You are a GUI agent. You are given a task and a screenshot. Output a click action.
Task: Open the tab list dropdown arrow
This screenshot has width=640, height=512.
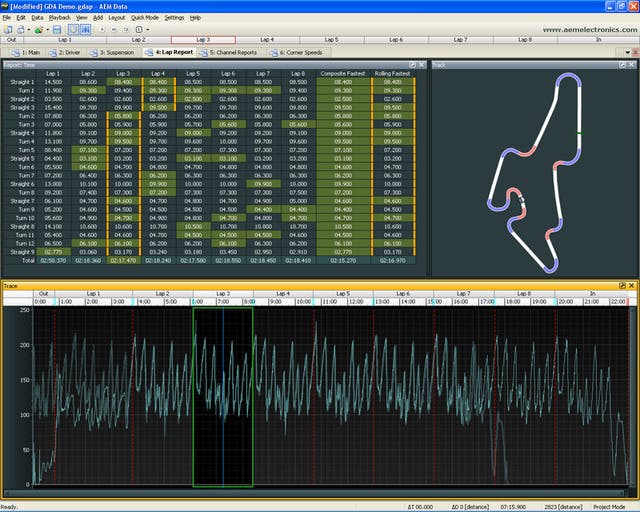[628, 52]
